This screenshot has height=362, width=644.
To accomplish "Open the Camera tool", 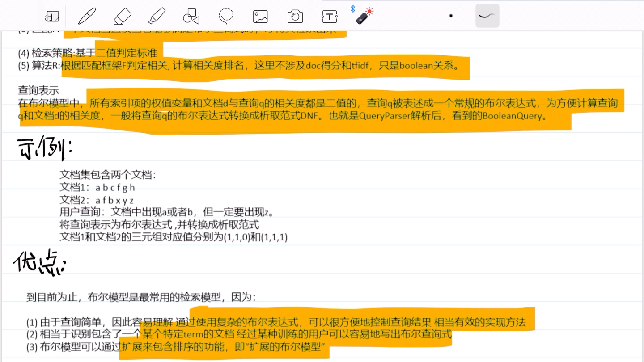I will 295,17.
